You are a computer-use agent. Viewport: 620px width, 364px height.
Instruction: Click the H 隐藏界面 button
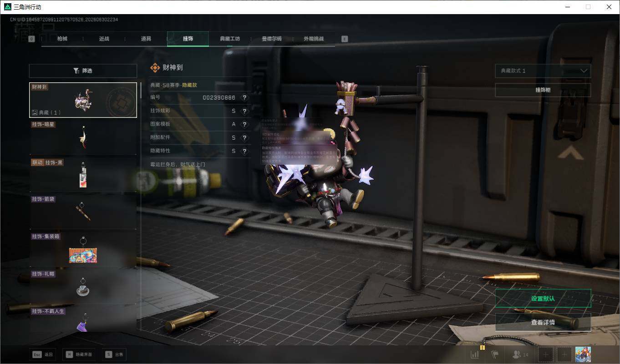[79, 354]
